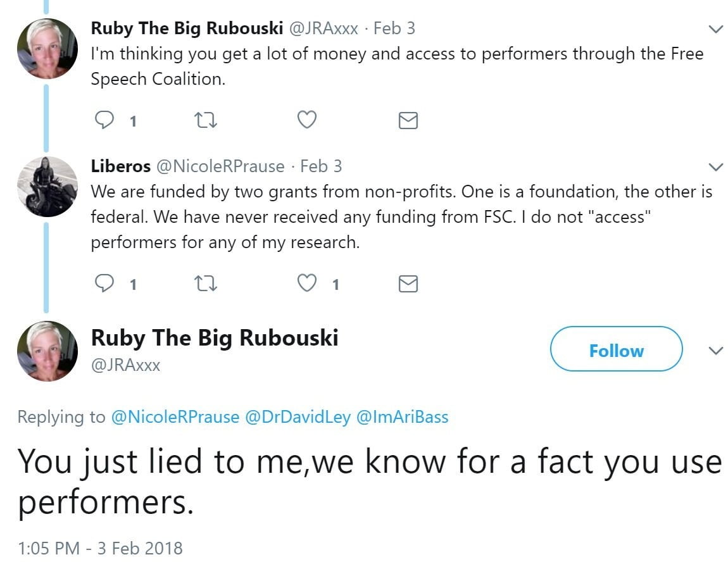The height and width of the screenshot is (569, 728).
Task: Send Ruby's first tweet via direct message
Action: pyautogui.click(x=408, y=120)
